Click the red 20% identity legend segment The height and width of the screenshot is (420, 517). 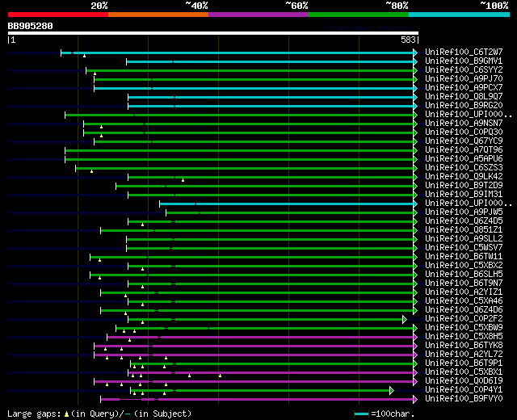(58, 15)
